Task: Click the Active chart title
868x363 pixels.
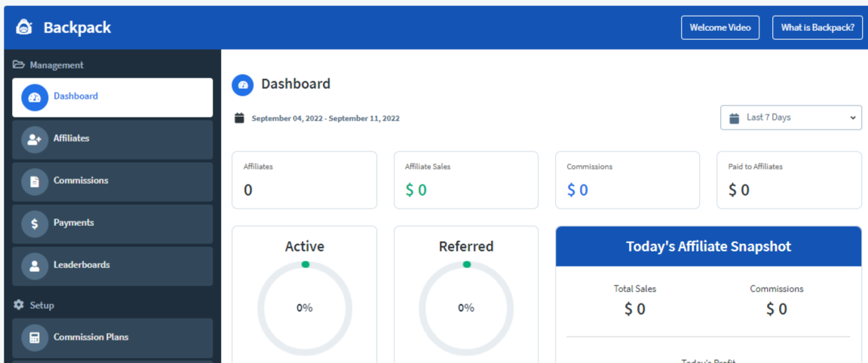Action: pyautogui.click(x=305, y=246)
